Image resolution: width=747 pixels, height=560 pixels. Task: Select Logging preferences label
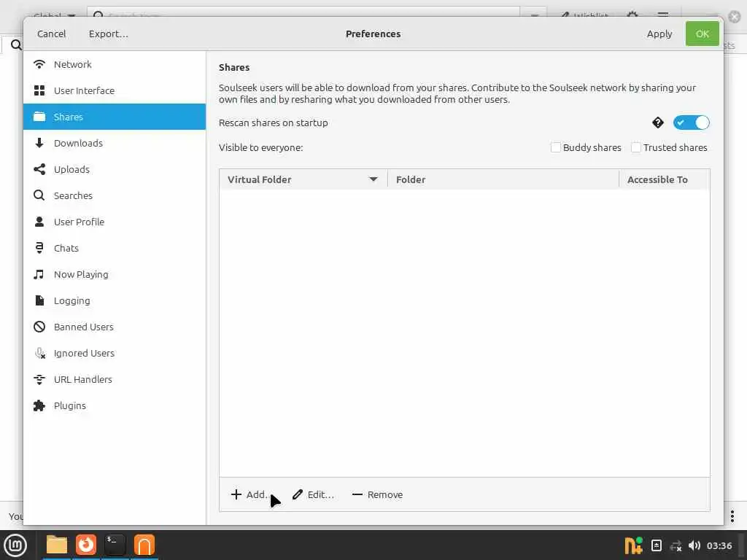pos(72,300)
